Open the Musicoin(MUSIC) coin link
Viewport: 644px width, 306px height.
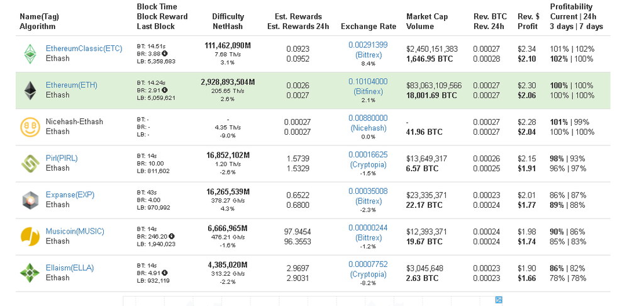coord(75,232)
